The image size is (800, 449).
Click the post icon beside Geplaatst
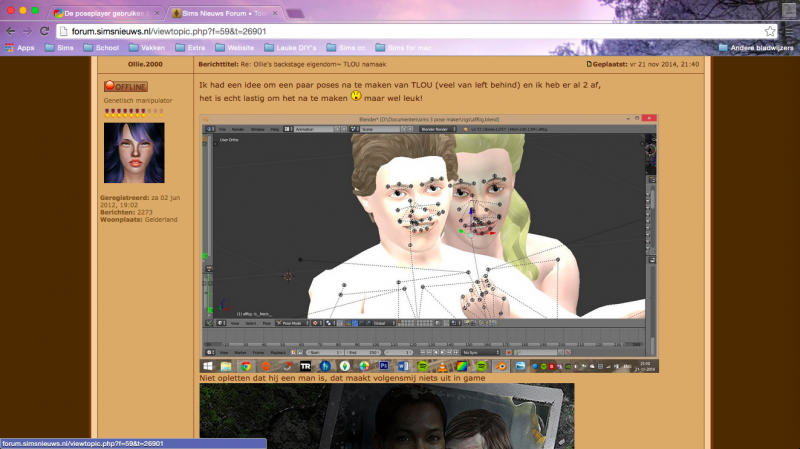589,64
